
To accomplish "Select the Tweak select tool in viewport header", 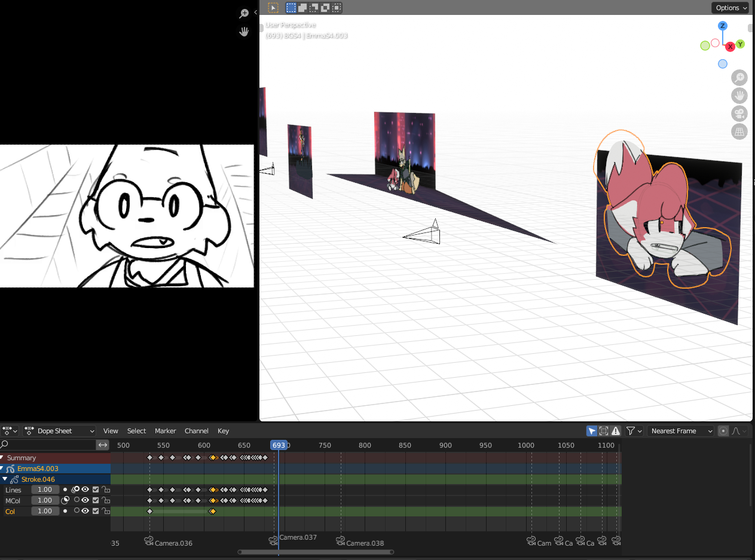I will pos(273,8).
